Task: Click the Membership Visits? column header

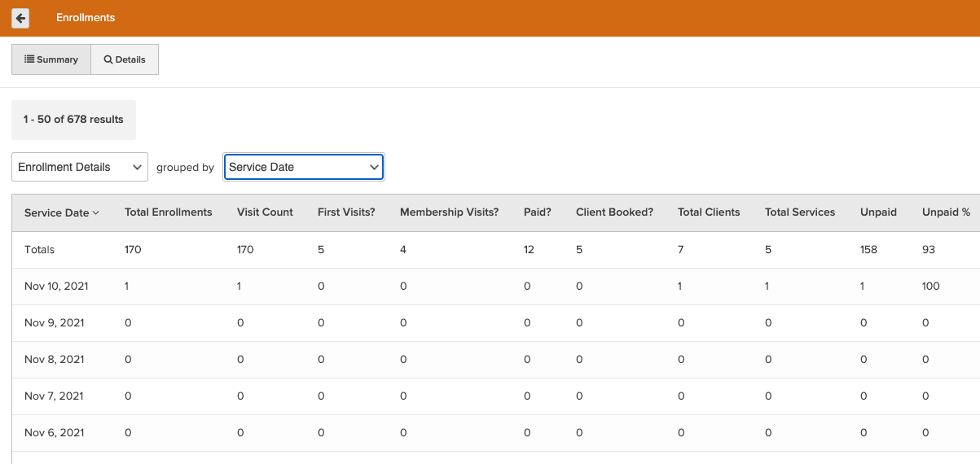Action: 449,212
